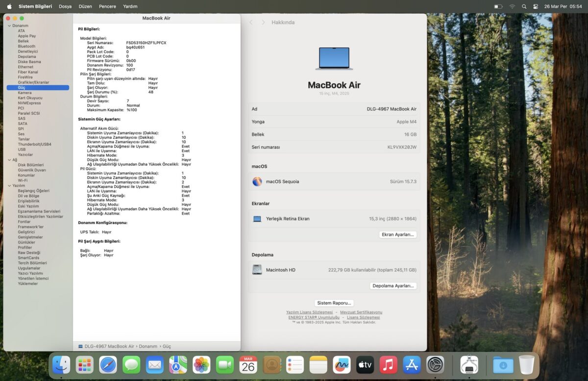Click forward arrow in Hakkında window
588x381 pixels.
[x=263, y=23]
